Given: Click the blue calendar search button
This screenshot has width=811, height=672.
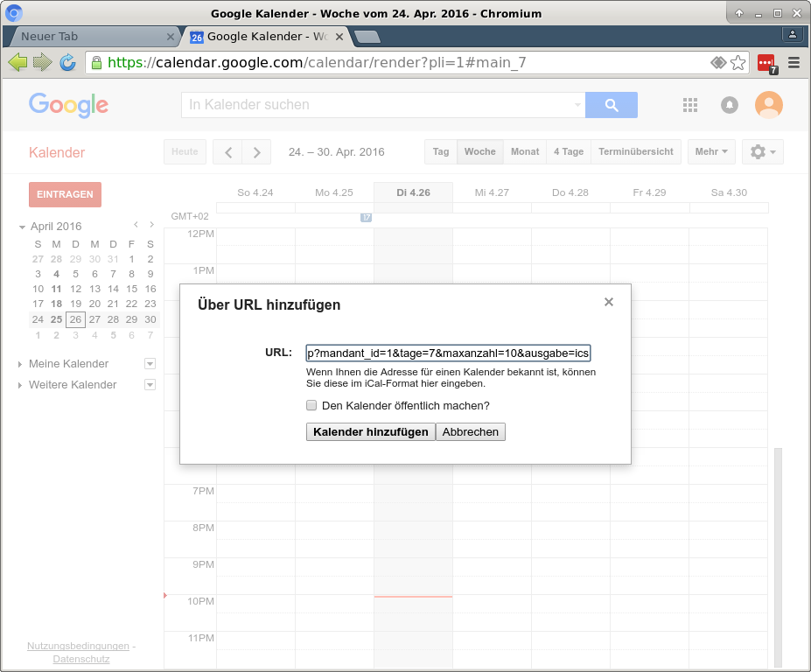Looking at the screenshot, I should tap(612, 105).
